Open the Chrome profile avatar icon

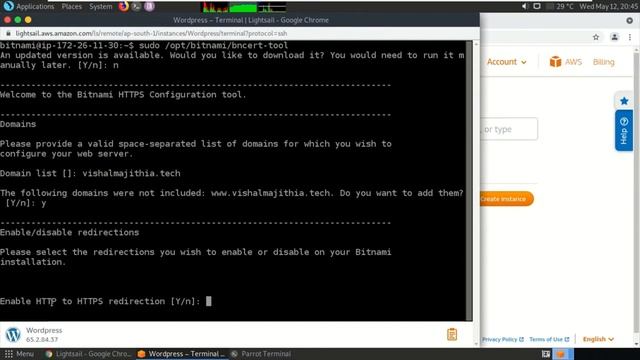[614, 37]
